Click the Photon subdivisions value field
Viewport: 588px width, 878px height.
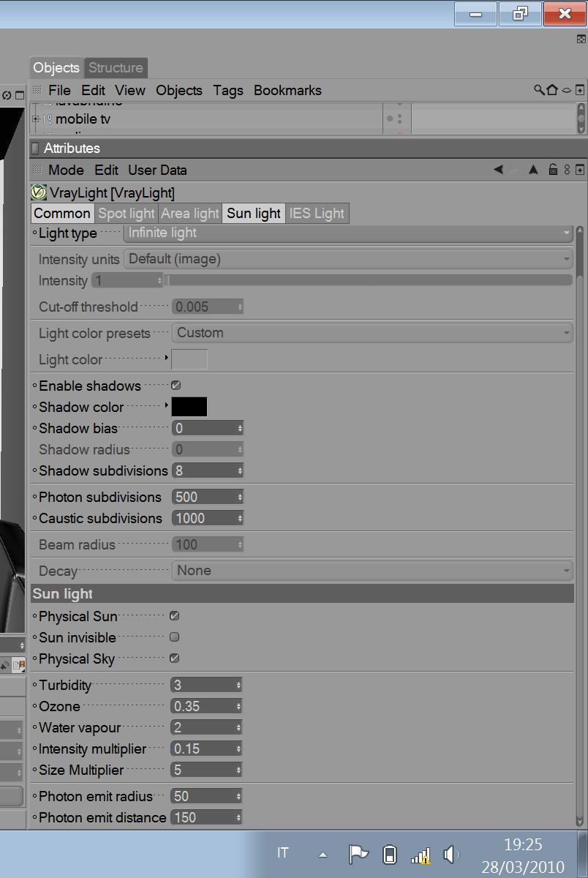point(208,497)
